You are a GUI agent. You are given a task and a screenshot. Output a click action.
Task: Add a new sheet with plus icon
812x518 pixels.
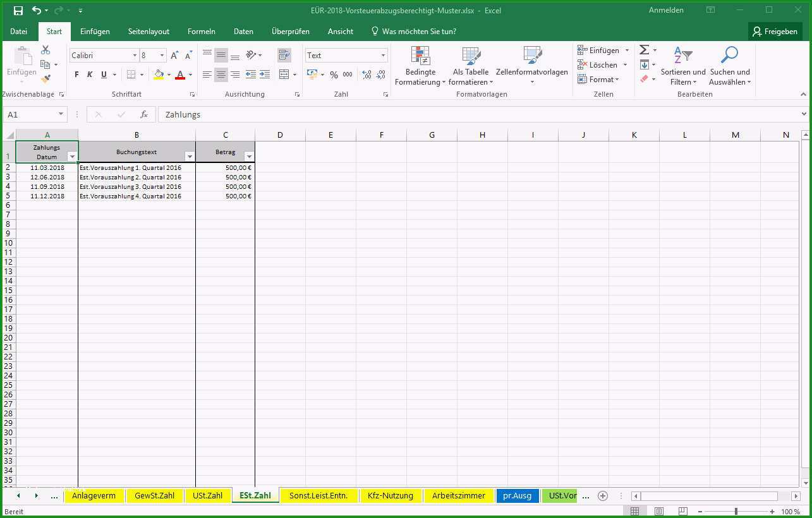click(x=603, y=496)
